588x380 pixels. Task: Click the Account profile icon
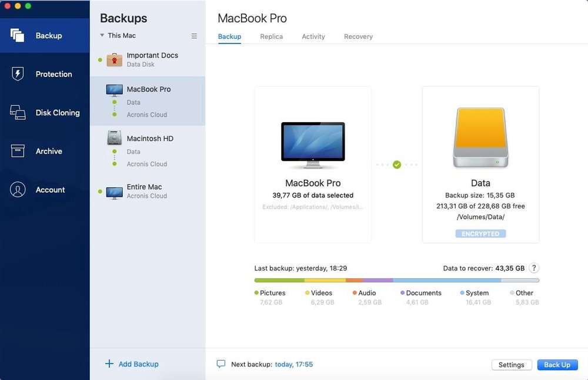tap(18, 190)
